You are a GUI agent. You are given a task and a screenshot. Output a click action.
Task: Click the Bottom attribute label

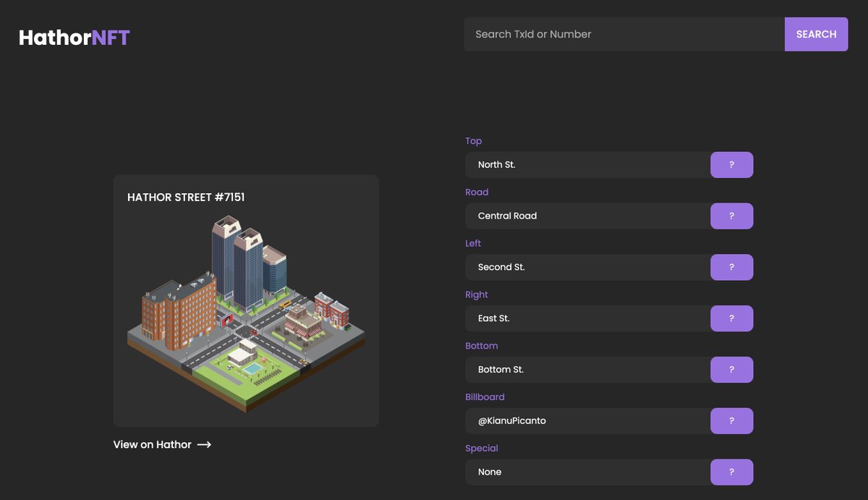(482, 346)
